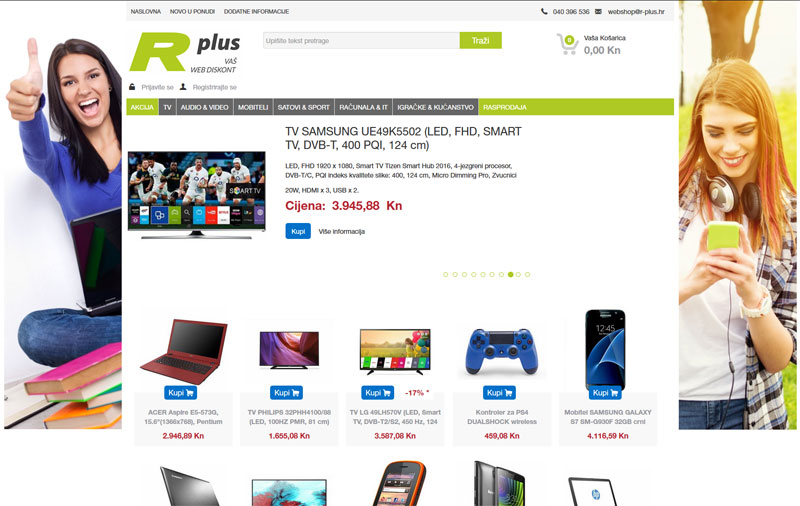Open the RAČUNALA & IT menu
This screenshot has width=800, height=506.
click(x=363, y=107)
